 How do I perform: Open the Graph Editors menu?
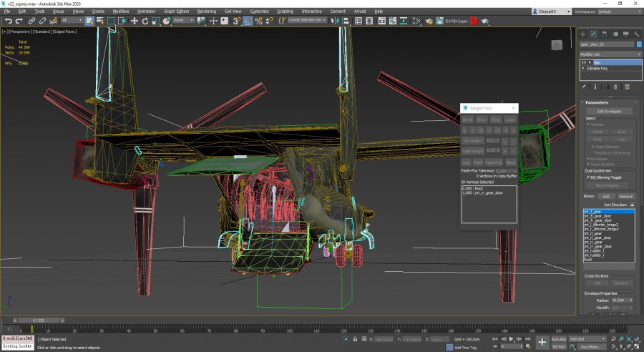(x=177, y=11)
